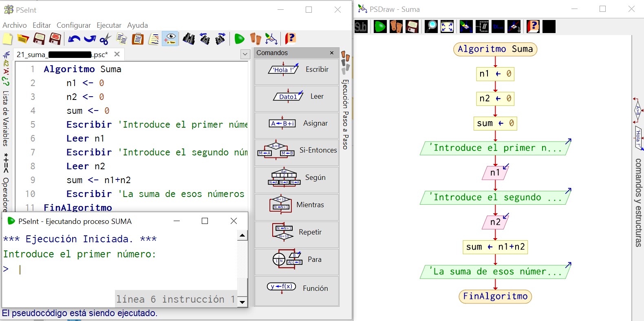The image size is (644, 321).
Task: Click the execution console scrollbar down arrow
Action: 243,302
